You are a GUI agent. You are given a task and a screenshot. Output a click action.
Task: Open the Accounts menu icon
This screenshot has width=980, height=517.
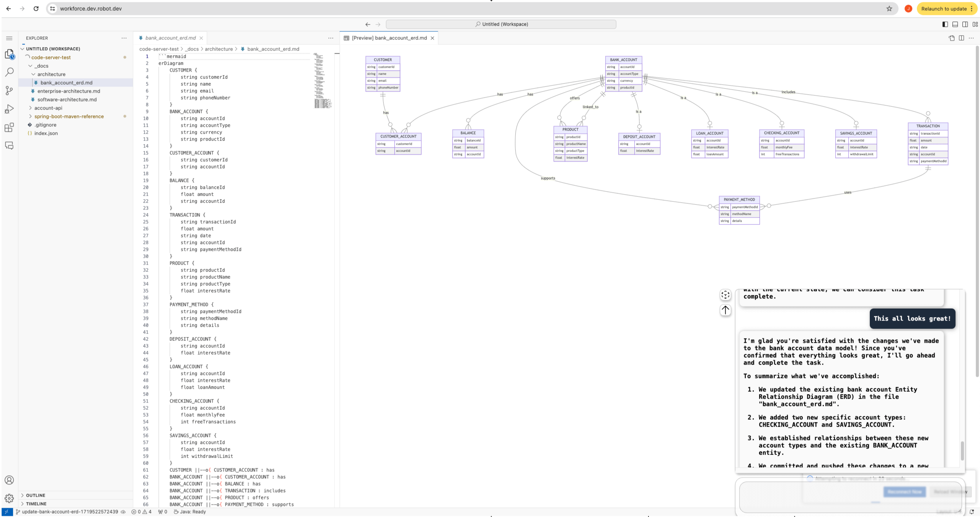pos(9,480)
